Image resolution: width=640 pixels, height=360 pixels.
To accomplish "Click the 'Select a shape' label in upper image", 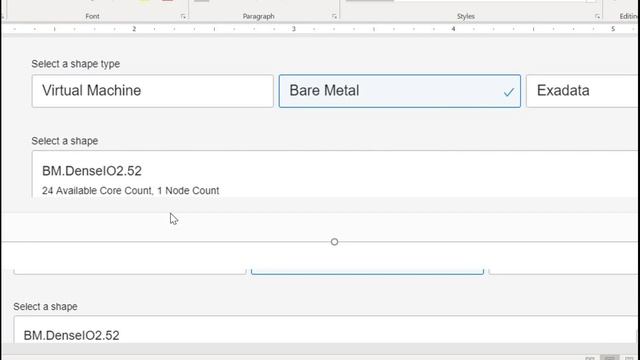I will (x=64, y=141).
